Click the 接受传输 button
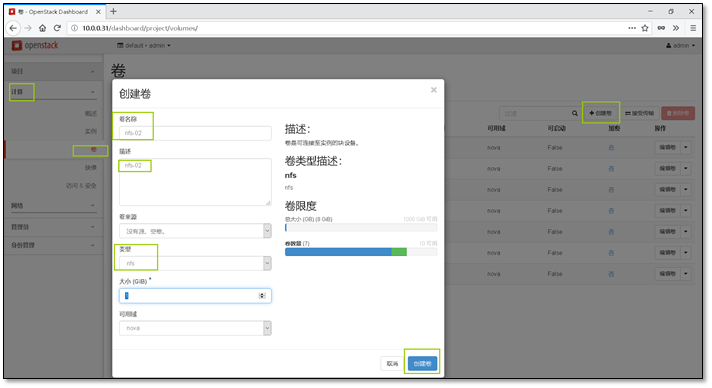The image size is (712, 388). click(639, 113)
